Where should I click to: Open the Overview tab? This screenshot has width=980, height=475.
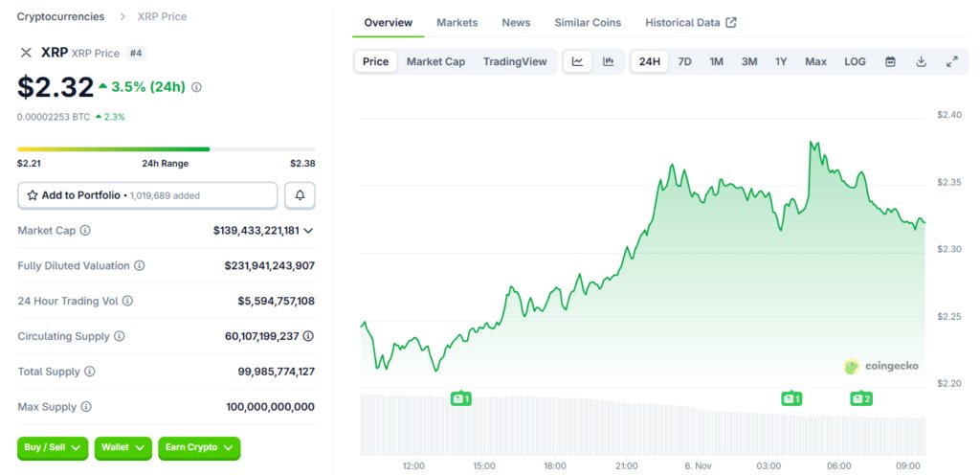(x=389, y=22)
